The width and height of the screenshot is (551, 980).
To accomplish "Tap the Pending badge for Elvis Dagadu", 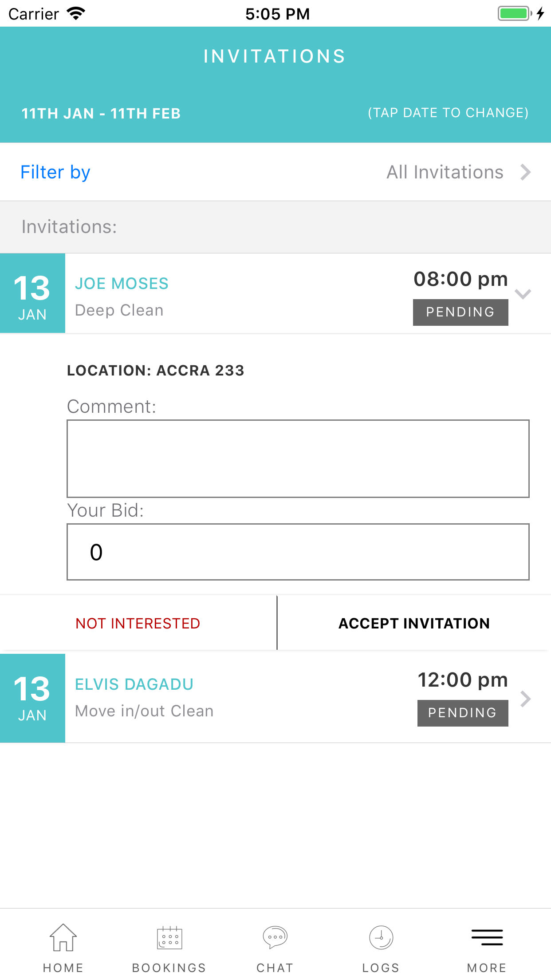I will click(463, 713).
